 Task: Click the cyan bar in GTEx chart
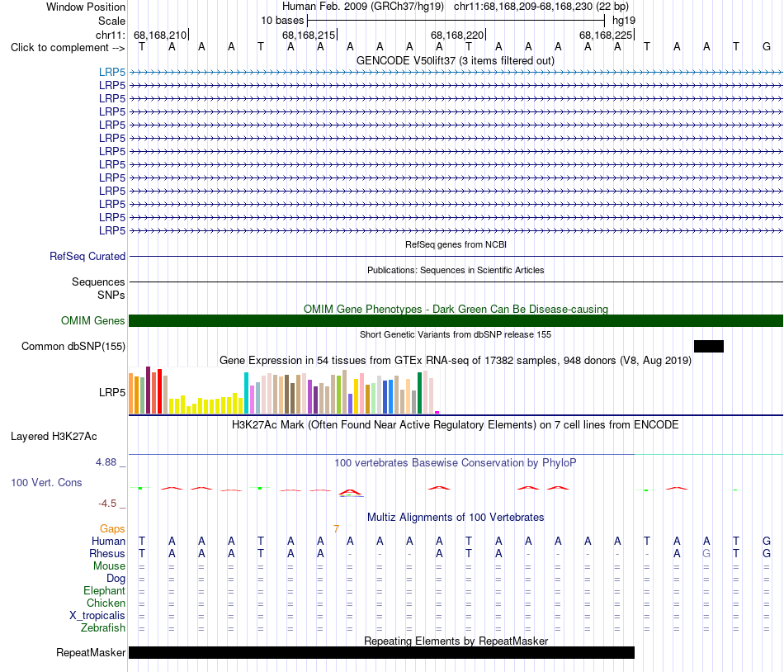point(246,392)
